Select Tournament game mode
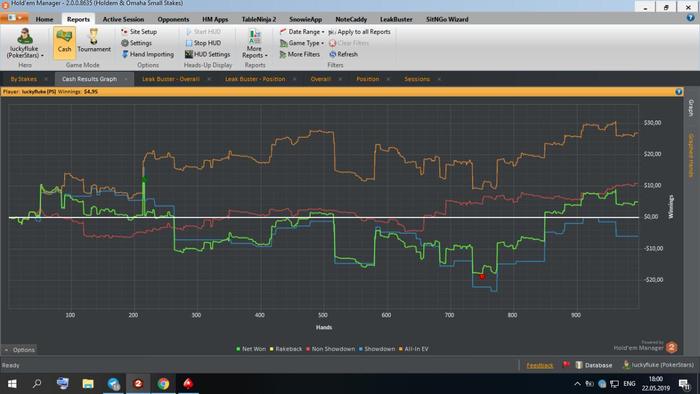Screen dimensions: 700x394 pos(94,41)
